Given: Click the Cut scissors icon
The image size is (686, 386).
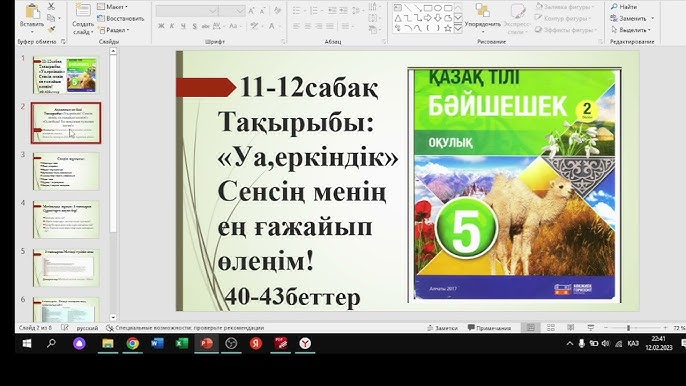Looking at the screenshot, I should [51, 7].
